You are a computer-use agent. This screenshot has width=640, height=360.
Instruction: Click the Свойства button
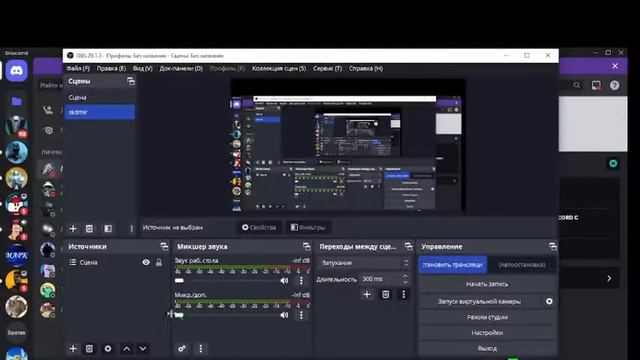pyautogui.click(x=259, y=227)
